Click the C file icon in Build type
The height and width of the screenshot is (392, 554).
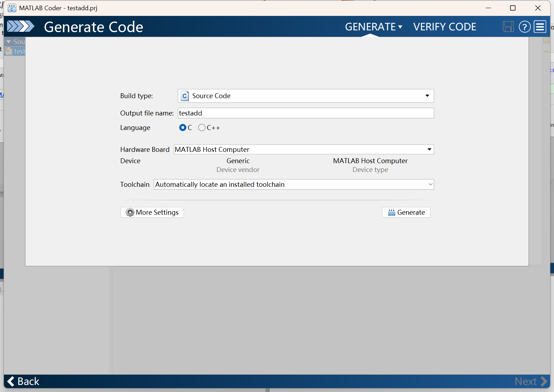[185, 96]
